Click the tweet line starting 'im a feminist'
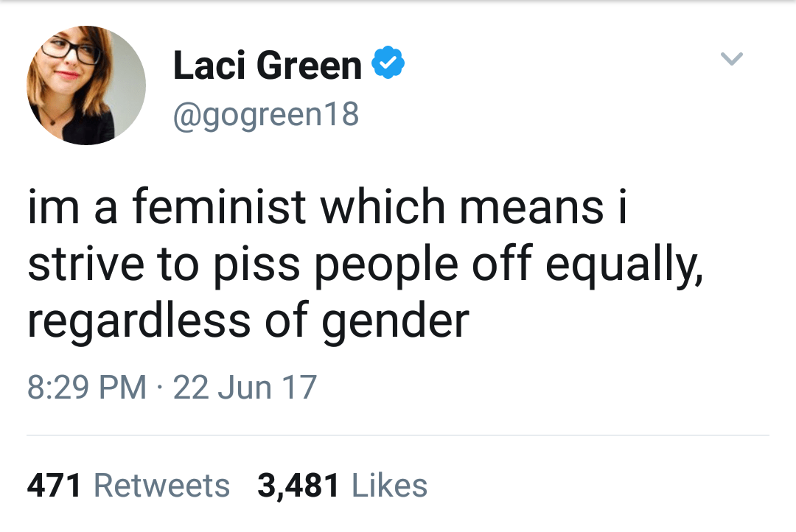Screen dimensions: 796x532 [327, 207]
